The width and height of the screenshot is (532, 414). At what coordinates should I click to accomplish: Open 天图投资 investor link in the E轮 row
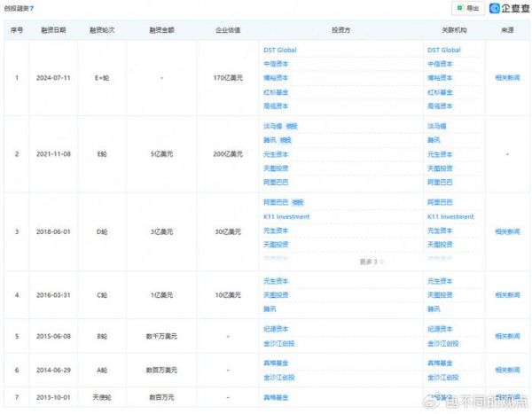pyautogui.click(x=276, y=168)
